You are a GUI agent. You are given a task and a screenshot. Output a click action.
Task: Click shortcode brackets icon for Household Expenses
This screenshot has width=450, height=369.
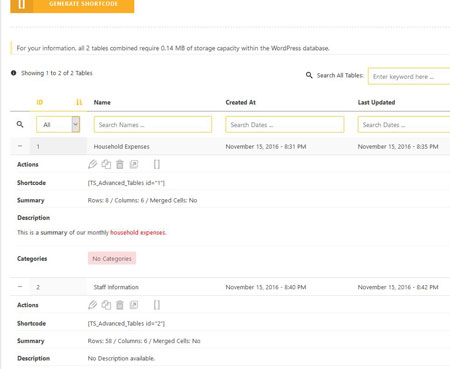pos(157,164)
